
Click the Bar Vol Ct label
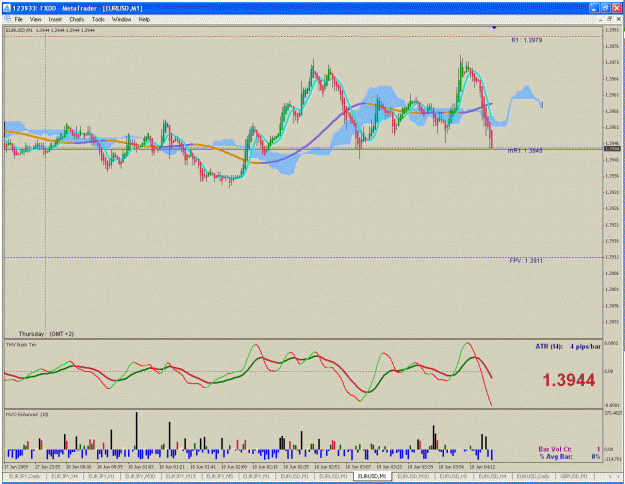pyautogui.click(x=555, y=449)
